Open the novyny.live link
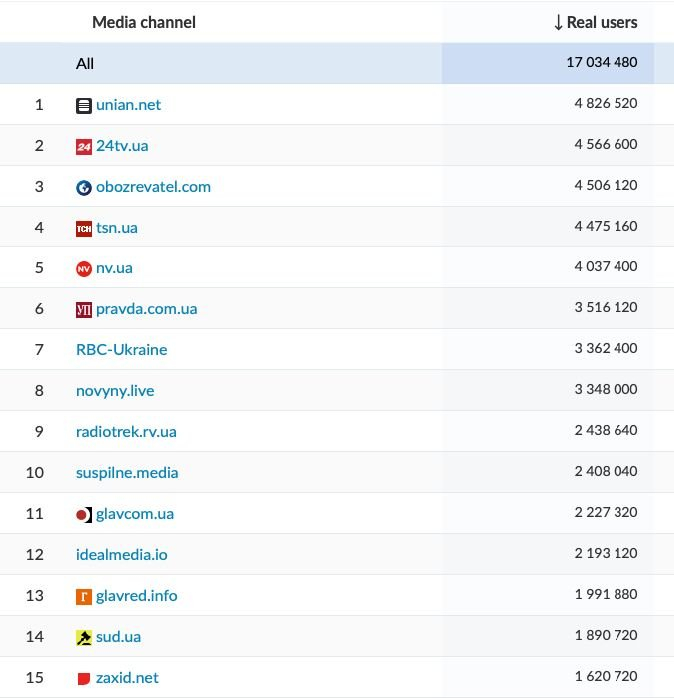The height and width of the screenshot is (698, 674). click(x=115, y=391)
